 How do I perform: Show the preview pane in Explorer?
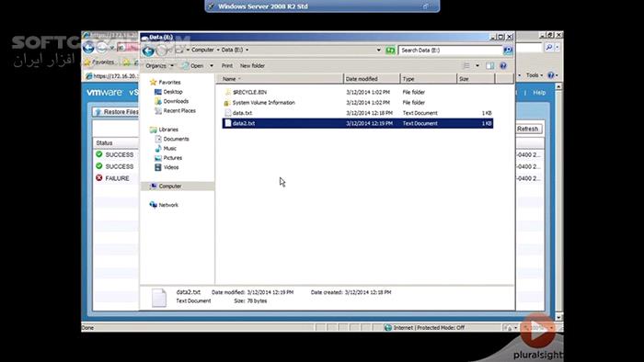490,65
